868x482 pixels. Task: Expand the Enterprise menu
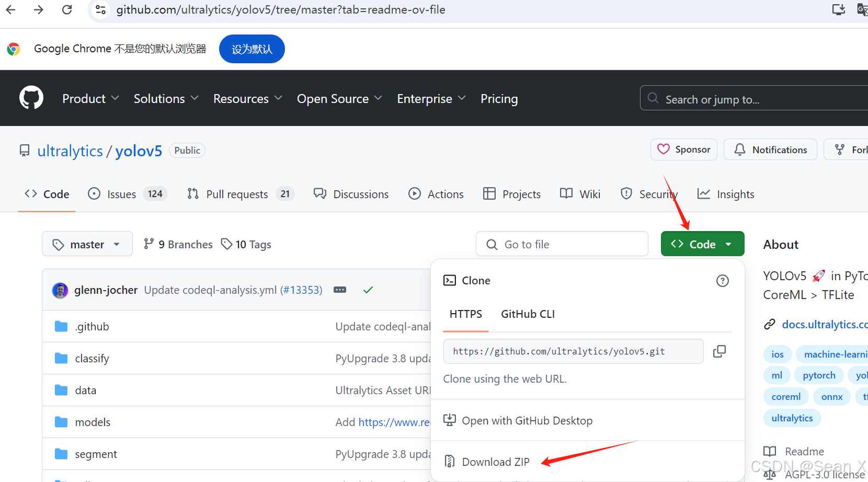coord(431,98)
